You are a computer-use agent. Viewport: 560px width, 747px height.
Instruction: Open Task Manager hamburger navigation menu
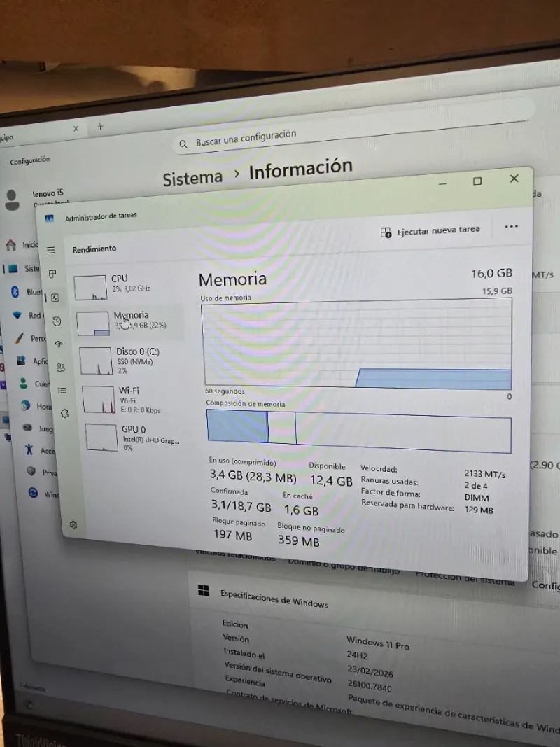point(51,250)
